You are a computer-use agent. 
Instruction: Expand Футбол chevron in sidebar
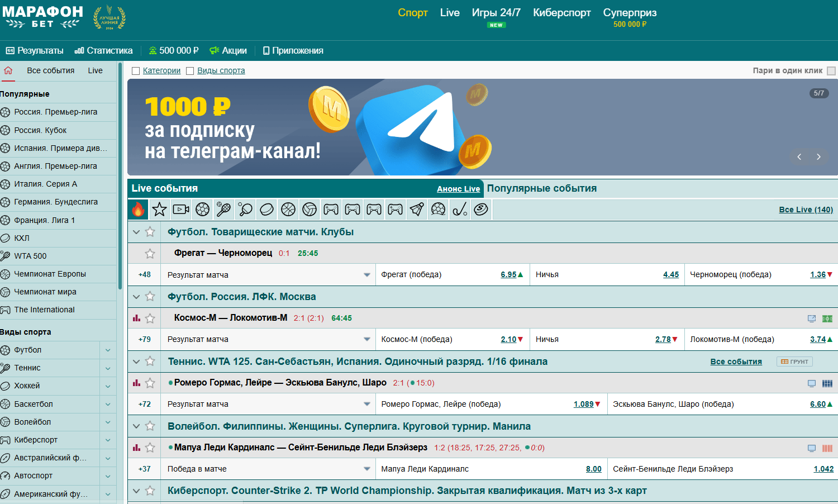click(x=108, y=350)
